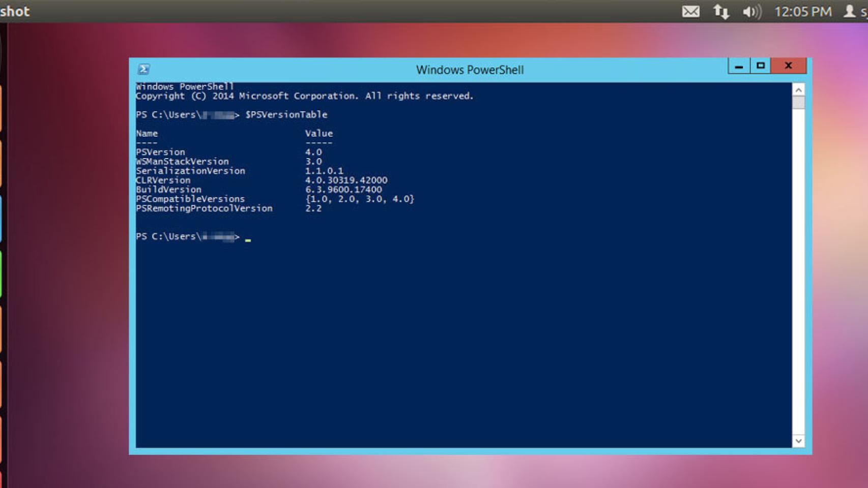
Task: Maximize the Windows PowerShell window
Action: (761, 66)
